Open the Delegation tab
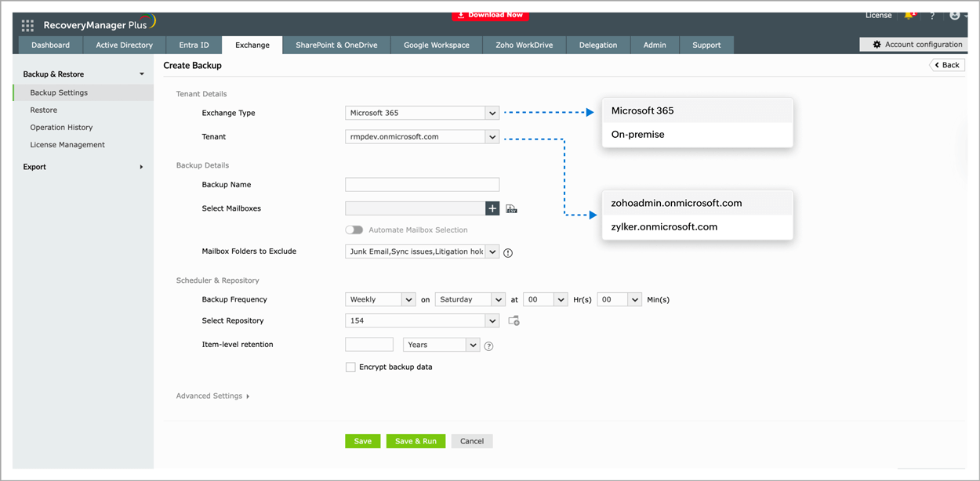The height and width of the screenshot is (481, 980). (x=598, y=45)
